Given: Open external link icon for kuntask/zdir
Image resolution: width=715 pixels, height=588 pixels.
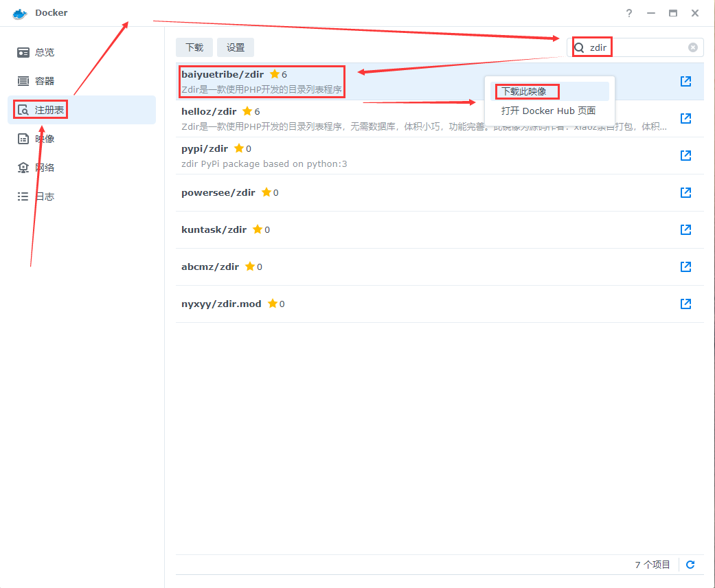Looking at the screenshot, I should (x=685, y=229).
